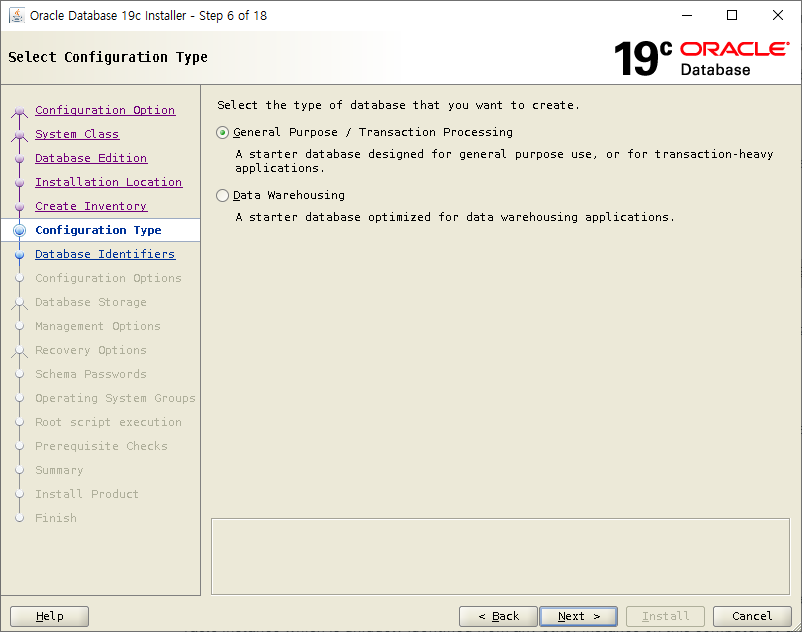Select the Configuration Type step

(98, 230)
